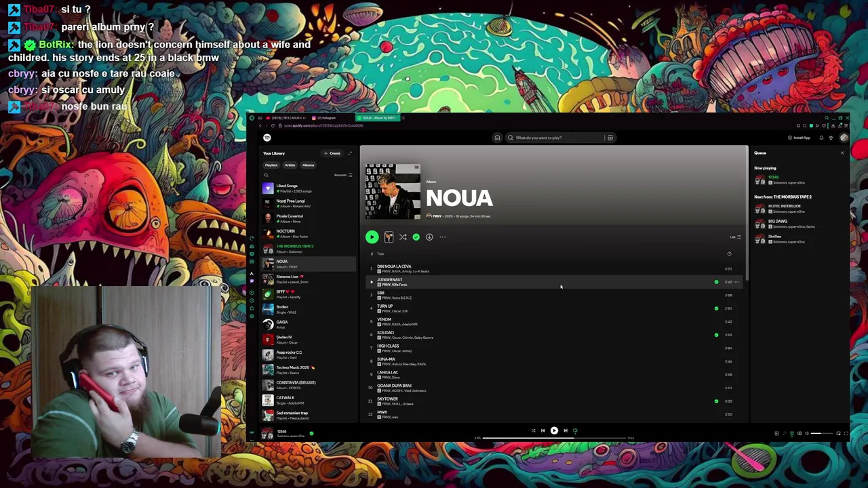Screen dimensions: 868x488
Task: Click the album preview thumbnail beside play
Action: pyautogui.click(x=389, y=237)
